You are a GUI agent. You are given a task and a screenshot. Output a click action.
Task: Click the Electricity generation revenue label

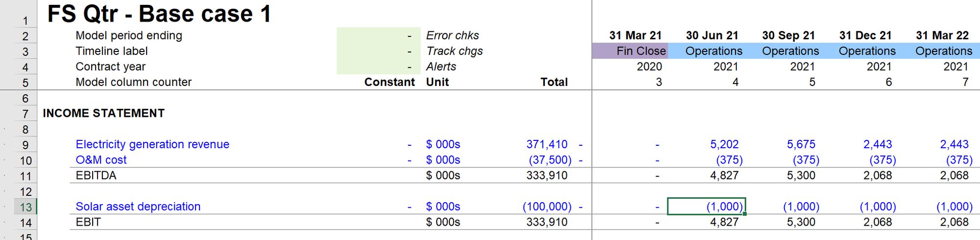click(152, 144)
